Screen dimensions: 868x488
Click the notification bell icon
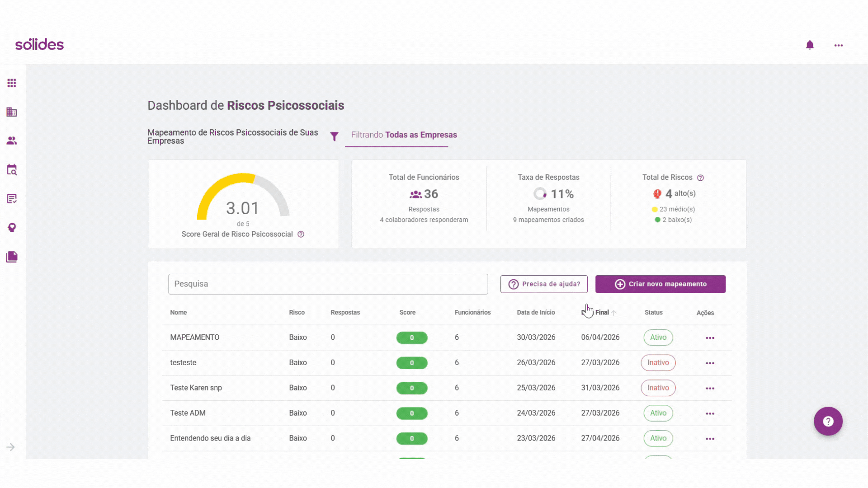[810, 45]
